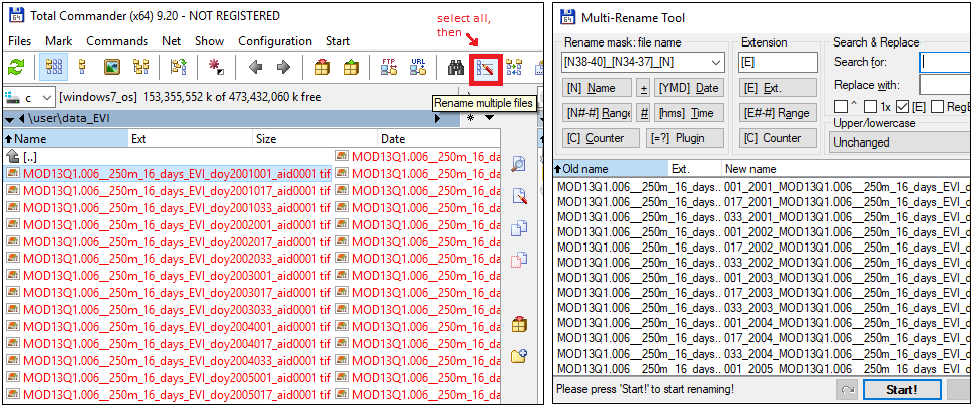The width and height of the screenshot is (978, 409).
Task: Toggle the [E] checkbox in Search & Replace
Action: pos(906,107)
